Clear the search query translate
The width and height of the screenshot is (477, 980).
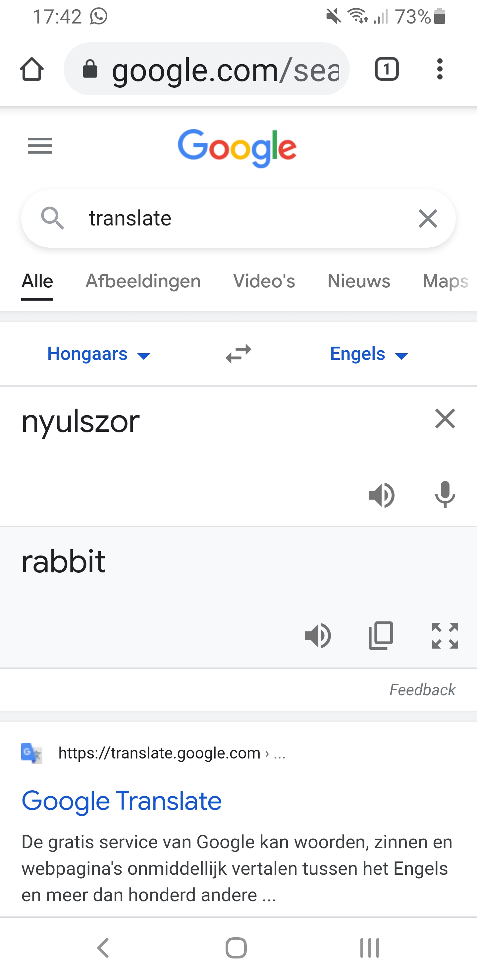[428, 219]
